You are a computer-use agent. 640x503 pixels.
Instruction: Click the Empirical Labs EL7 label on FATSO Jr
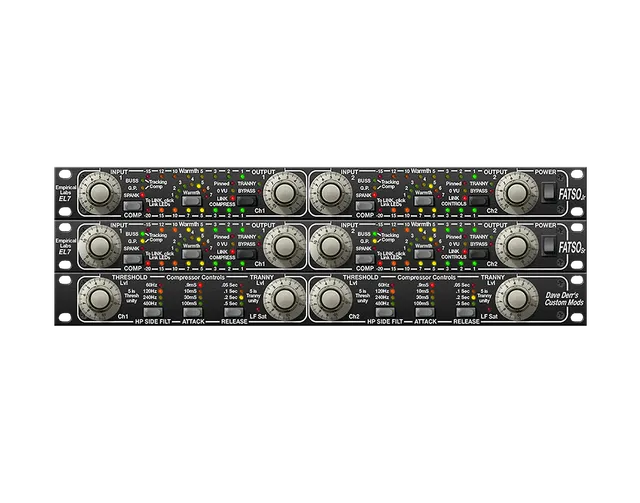point(66,193)
